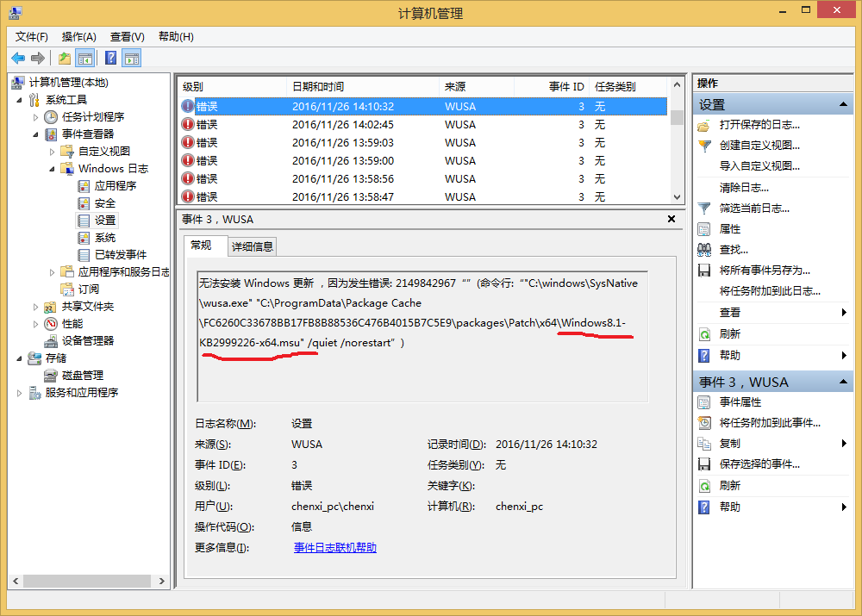
Task: Open the Action (操作) menu
Action: 78,37
